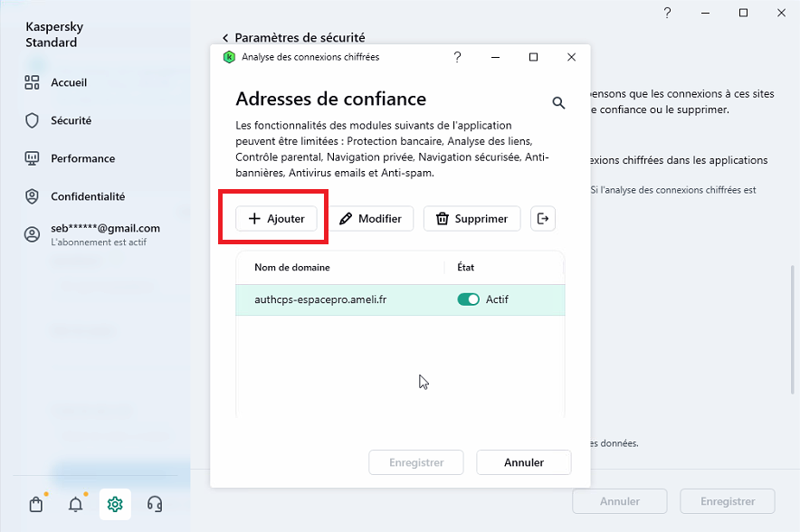Click the Accueil grid icon
800x532 pixels.
tap(33, 82)
